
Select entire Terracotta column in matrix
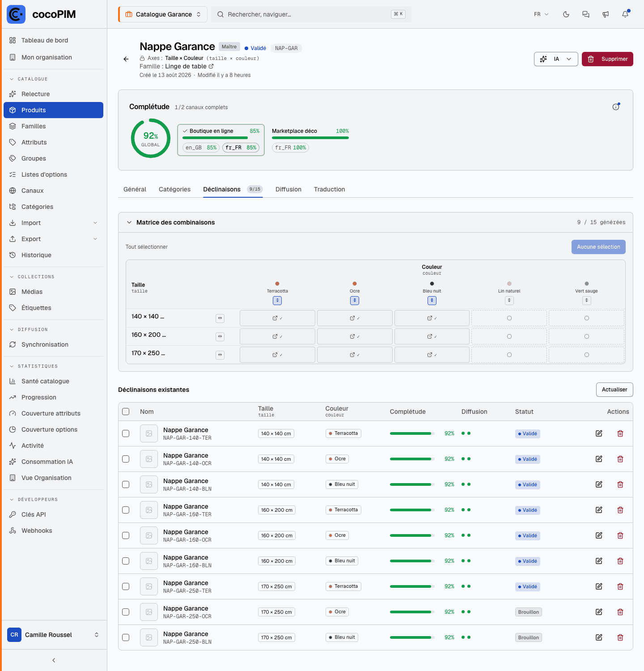[277, 301]
